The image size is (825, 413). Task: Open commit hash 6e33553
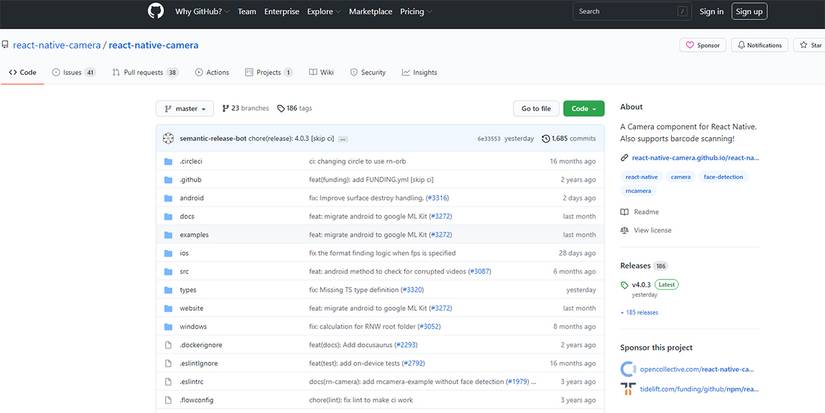point(489,139)
